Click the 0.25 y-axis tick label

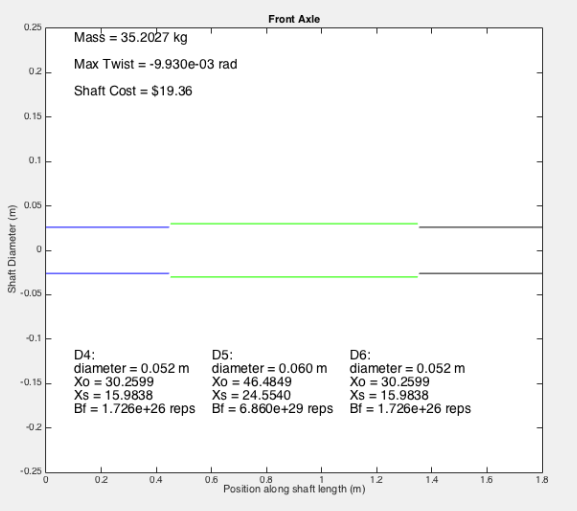[33, 27]
